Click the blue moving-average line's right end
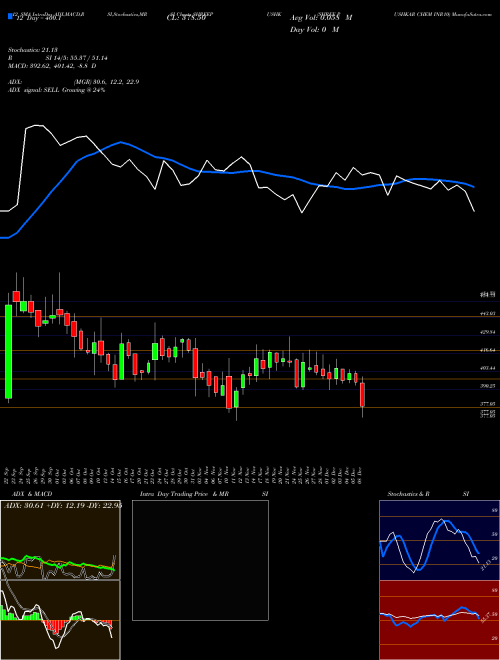The image size is (500, 660). 474,186
